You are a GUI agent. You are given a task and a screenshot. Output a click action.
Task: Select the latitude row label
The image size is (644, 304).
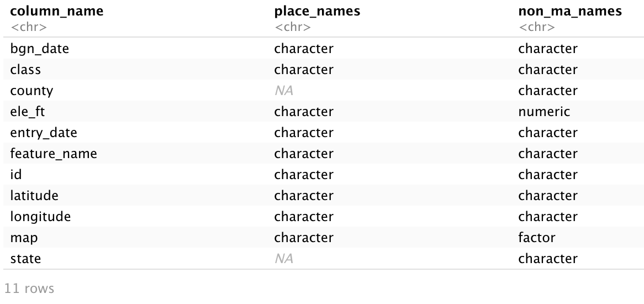(34, 196)
